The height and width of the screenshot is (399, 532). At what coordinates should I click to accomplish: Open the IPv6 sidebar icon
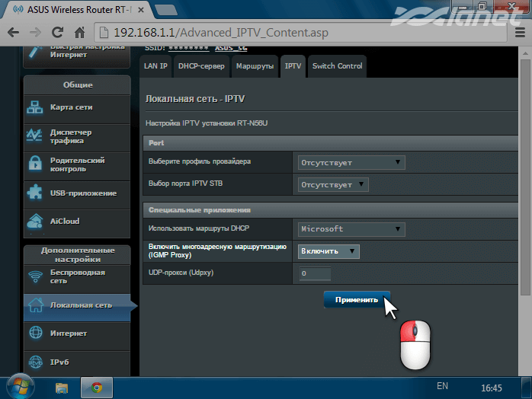click(36, 362)
